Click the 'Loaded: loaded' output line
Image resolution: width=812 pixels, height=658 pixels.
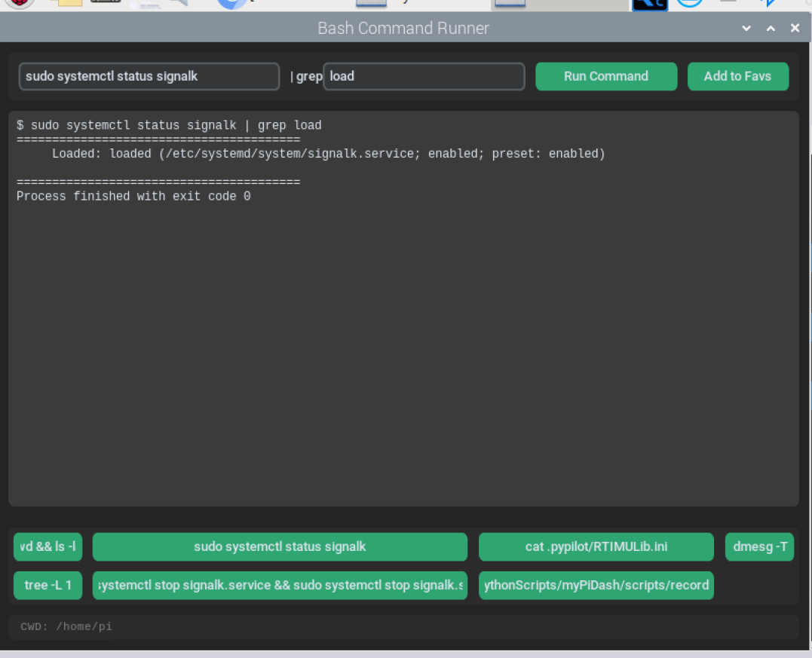pyautogui.click(x=328, y=154)
